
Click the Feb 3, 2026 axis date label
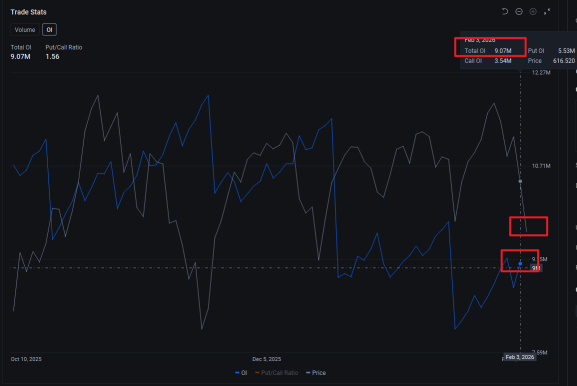(x=520, y=357)
